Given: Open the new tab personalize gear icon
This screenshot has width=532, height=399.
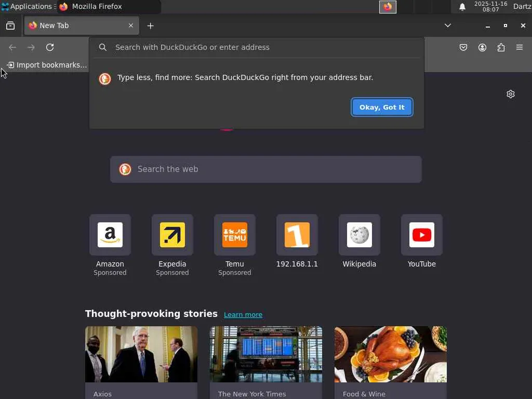Looking at the screenshot, I should coord(511,94).
